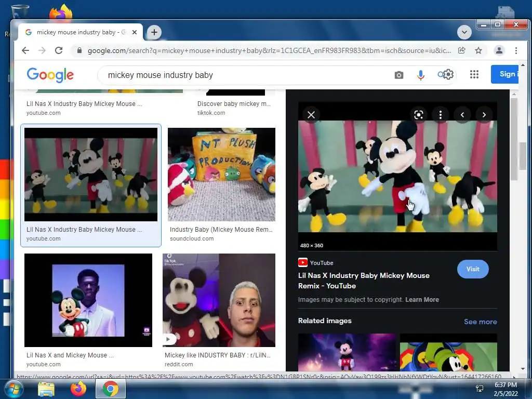
Task: Show previous image in preview
Action: tap(462, 115)
